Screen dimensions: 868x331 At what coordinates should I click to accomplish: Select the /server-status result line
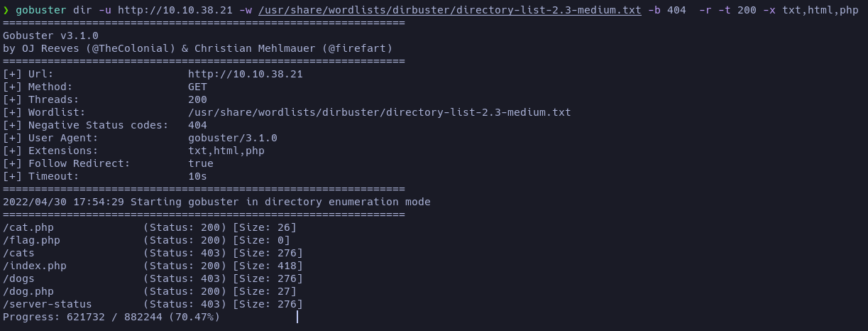[x=153, y=304]
